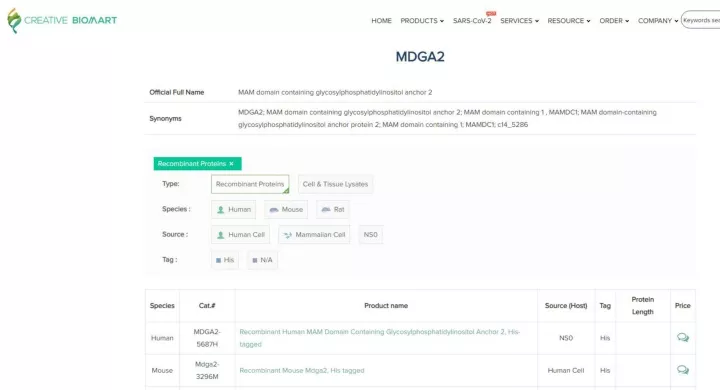
Task: Click the Price column header
Action: (x=683, y=305)
